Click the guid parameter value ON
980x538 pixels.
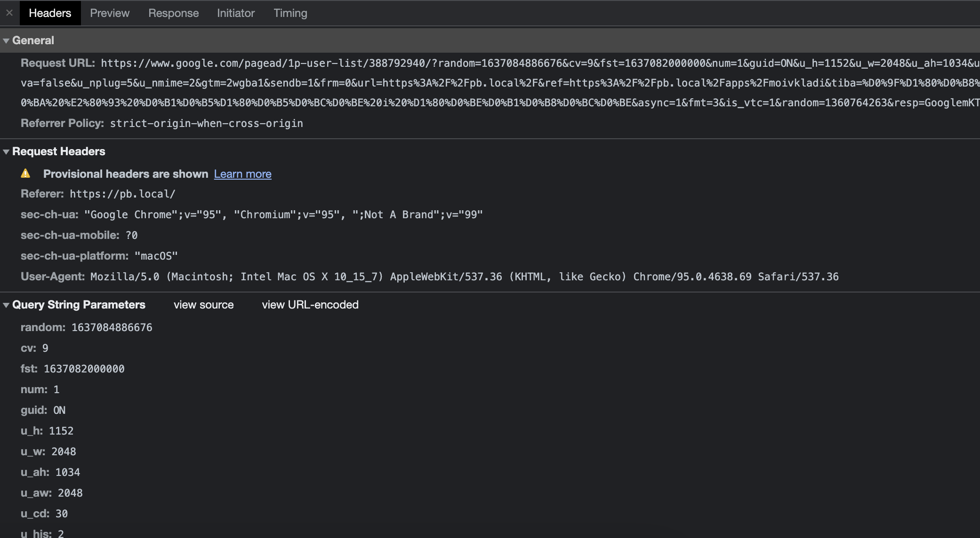pos(59,410)
